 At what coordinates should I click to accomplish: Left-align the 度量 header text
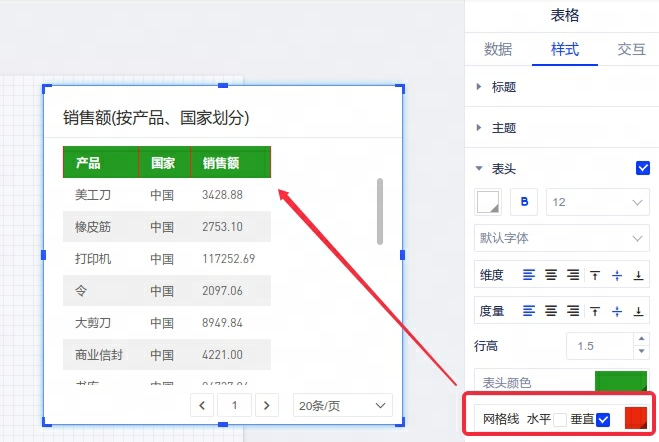click(529, 311)
